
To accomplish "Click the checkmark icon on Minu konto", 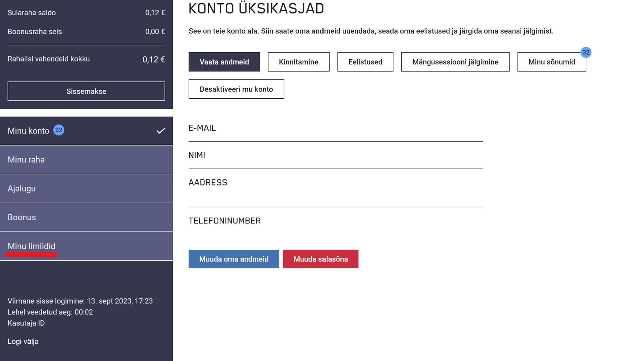I will click(161, 131).
